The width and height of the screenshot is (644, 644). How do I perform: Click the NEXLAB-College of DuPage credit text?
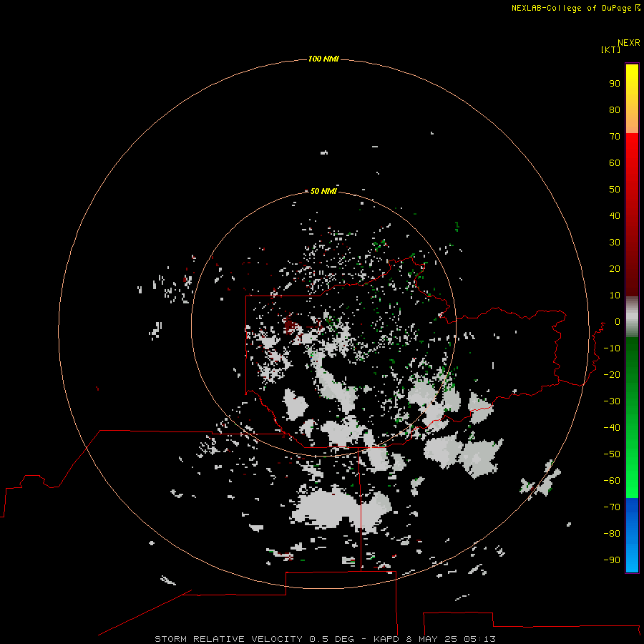(576, 8)
